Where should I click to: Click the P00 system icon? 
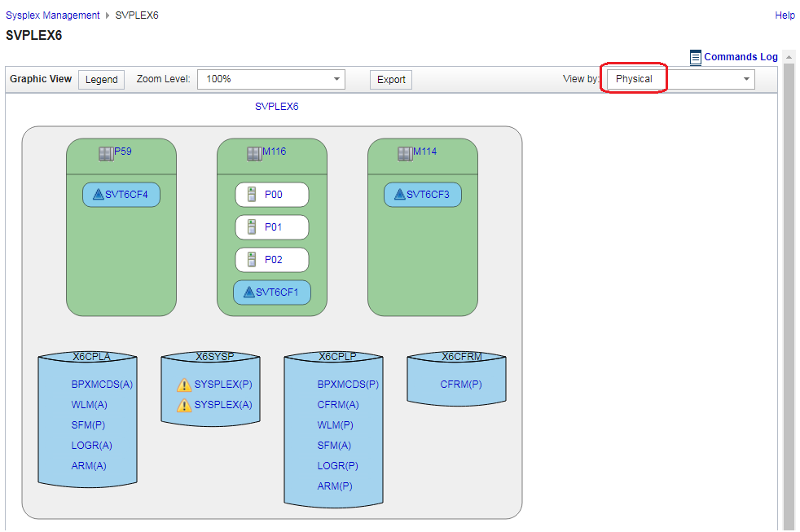[x=252, y=196]
